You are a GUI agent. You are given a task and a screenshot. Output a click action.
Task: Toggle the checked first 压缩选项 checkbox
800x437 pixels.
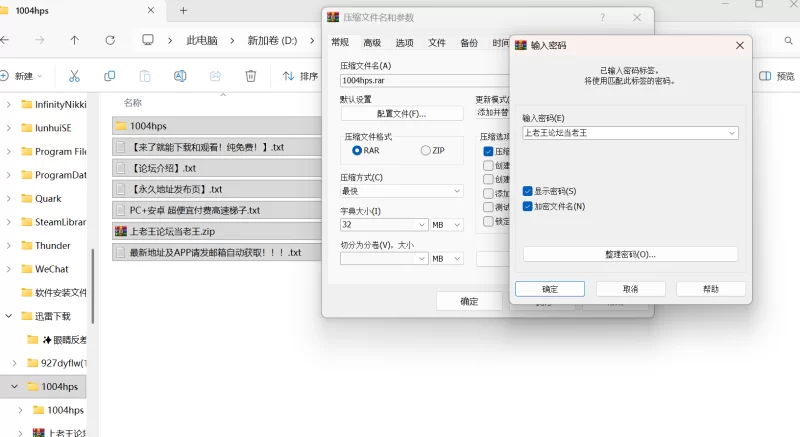(x=488, y=151)
